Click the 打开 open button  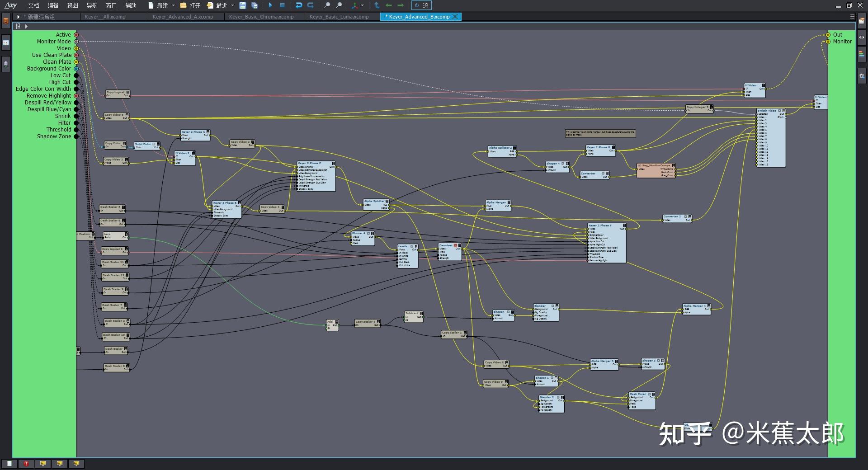click(x=190, y=5)
